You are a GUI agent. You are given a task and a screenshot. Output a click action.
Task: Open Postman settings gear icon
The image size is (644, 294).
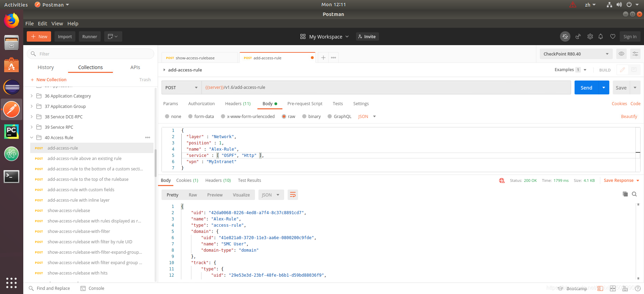[590, 36]
